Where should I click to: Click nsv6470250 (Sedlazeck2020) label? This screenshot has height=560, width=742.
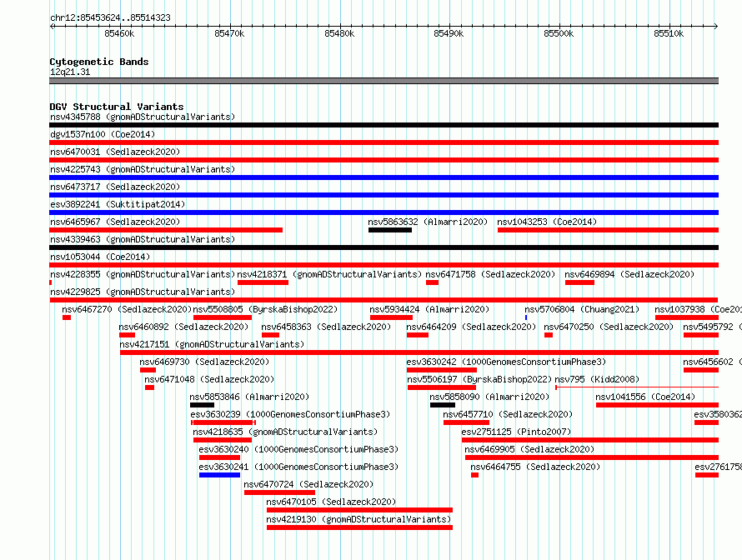coord(609,327)
